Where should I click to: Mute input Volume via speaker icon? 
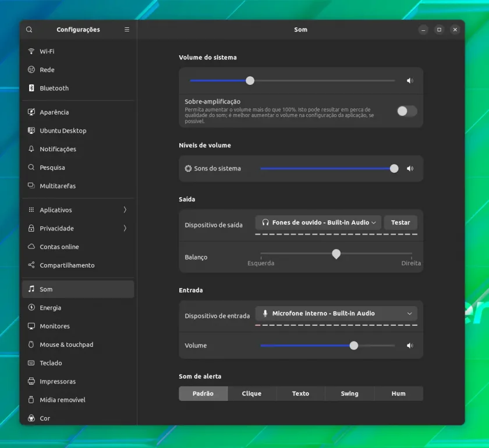[x=410, y=346]
